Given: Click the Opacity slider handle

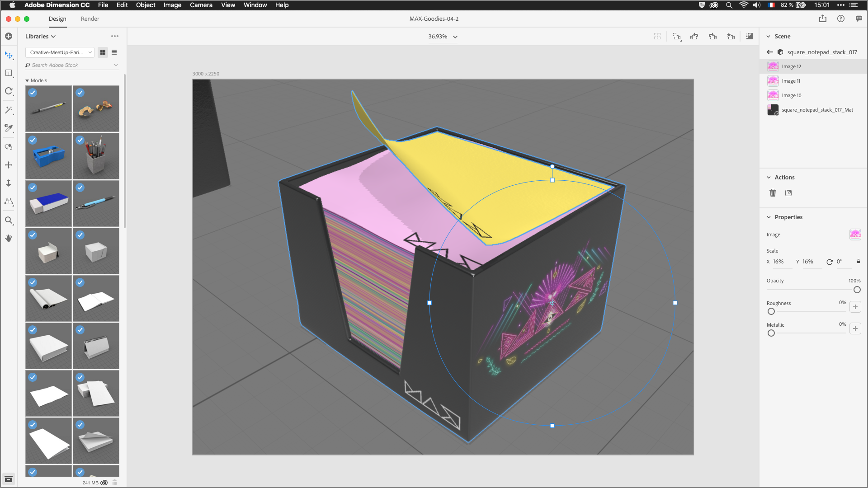Looking at the screenshot, I should (x=857, y=290).
